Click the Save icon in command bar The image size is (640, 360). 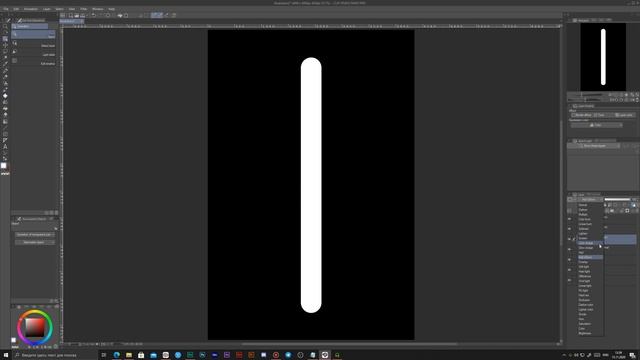82,15
